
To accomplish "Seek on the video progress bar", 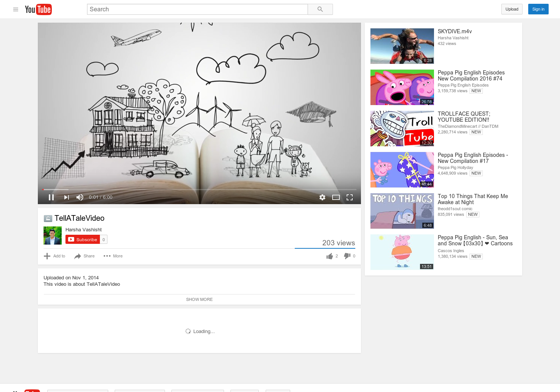I will [x=199, y=189].
